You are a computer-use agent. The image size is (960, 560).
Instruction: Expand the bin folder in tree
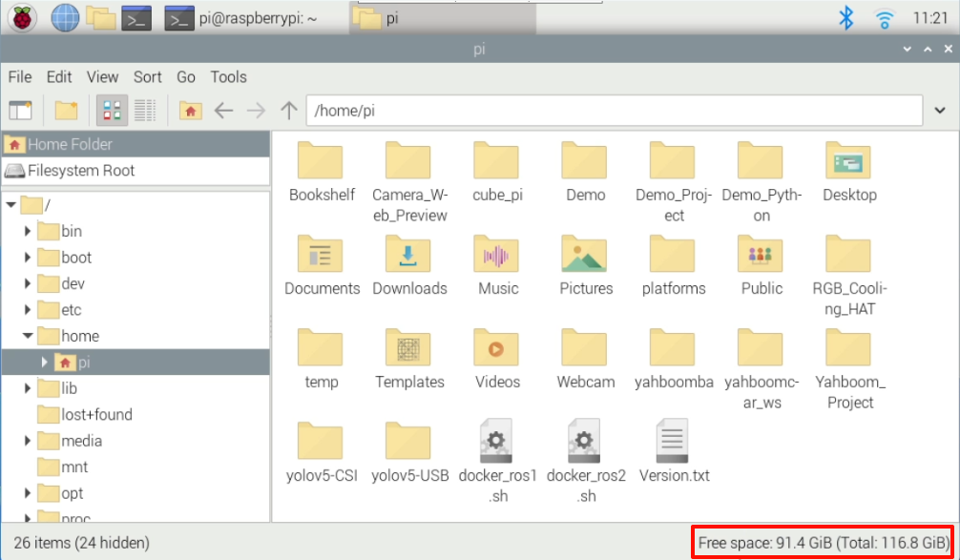pyautogui.click(x=28, y=231)
